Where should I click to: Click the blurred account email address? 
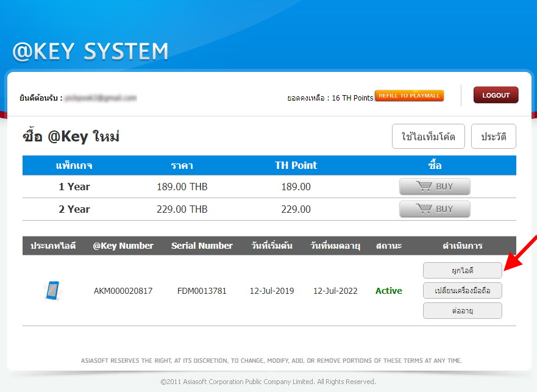pos(101,98)
